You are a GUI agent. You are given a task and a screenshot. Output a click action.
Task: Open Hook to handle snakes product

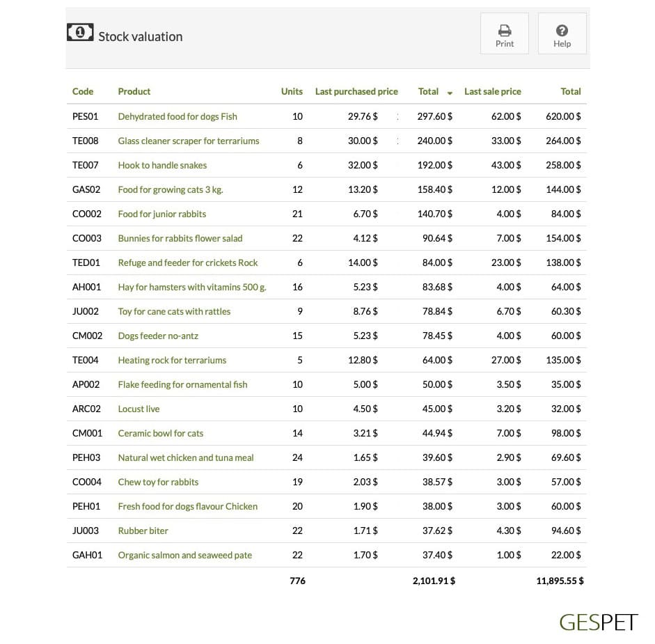[x=162, y=166]
